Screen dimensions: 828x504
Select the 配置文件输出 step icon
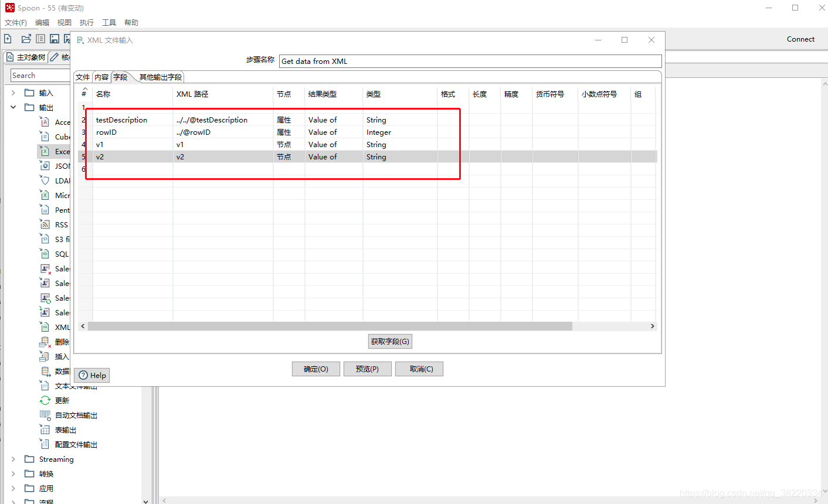tap(45, 444)
